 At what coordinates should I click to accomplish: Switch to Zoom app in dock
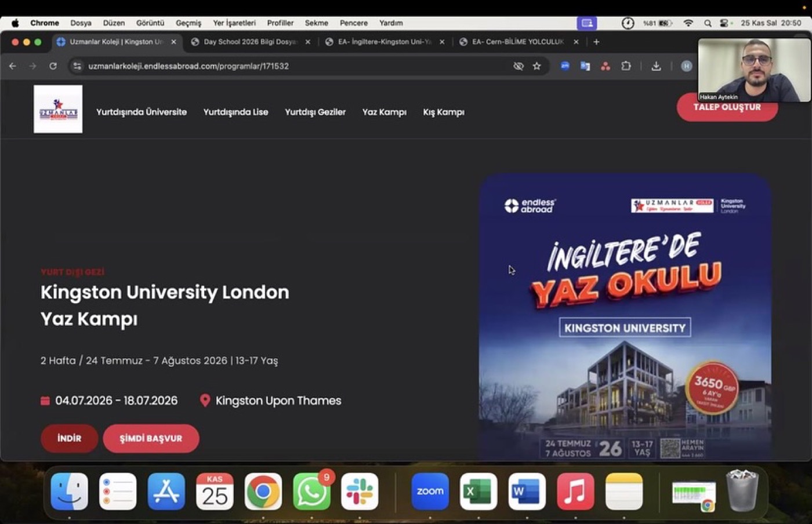click(430, 492)
